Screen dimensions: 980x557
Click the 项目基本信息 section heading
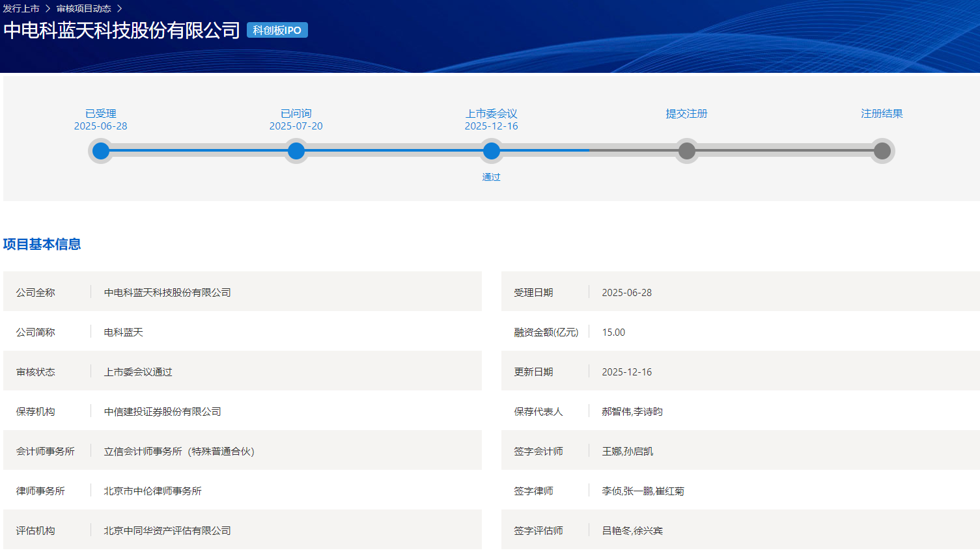click(42, 244)
